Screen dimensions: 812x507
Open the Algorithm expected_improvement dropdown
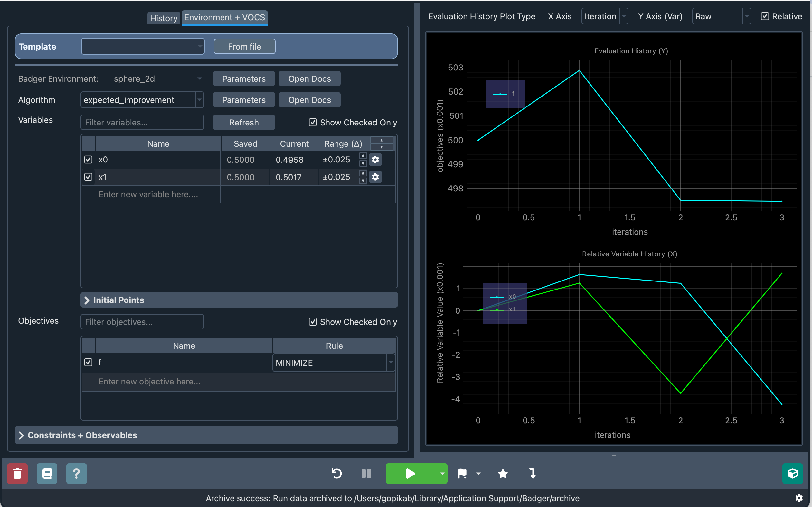point(142,100)
